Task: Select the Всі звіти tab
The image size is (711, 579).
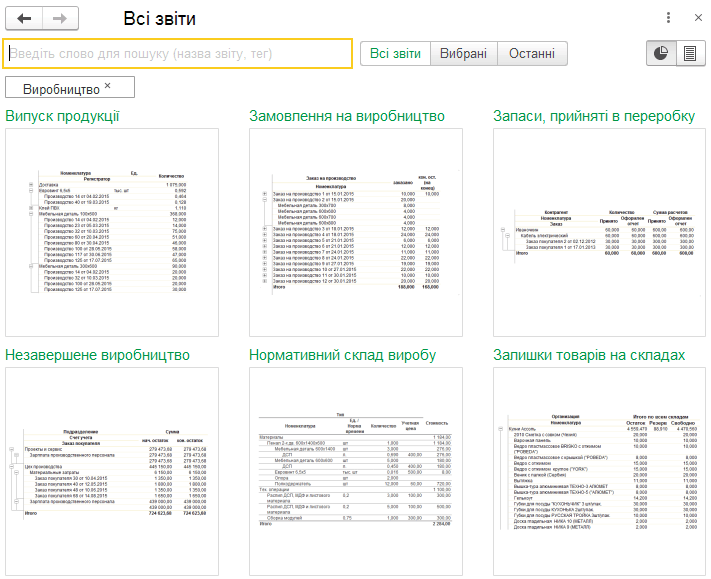Action: tap(395, 54)
